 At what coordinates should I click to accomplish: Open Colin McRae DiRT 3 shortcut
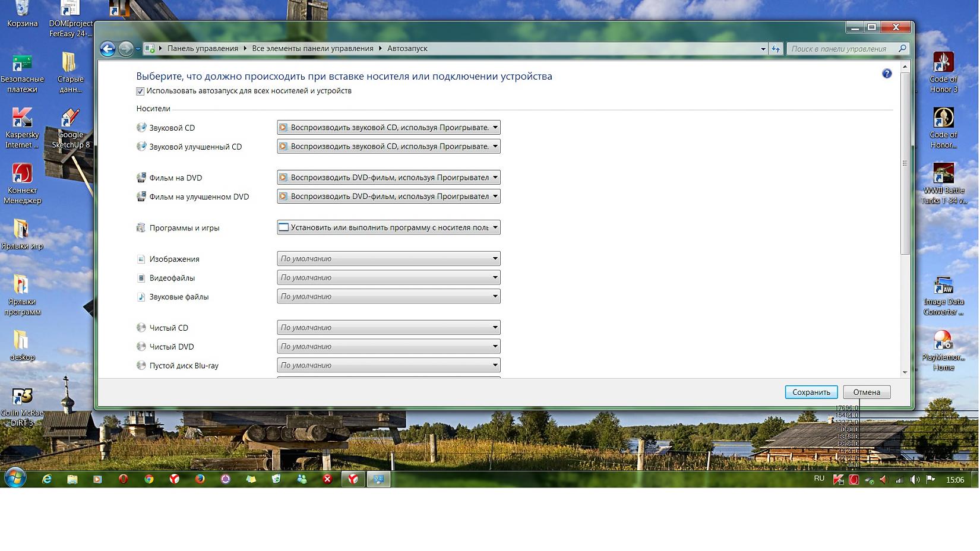pos(22,406)
